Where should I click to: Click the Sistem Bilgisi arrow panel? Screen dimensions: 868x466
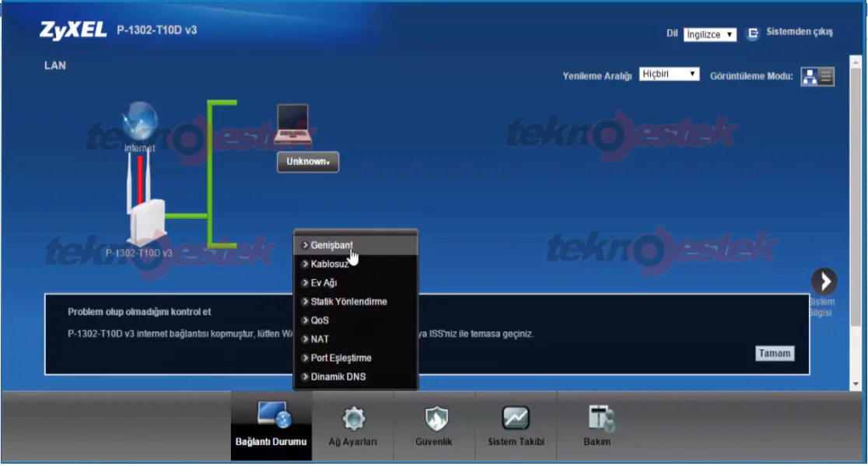[823, 282]
